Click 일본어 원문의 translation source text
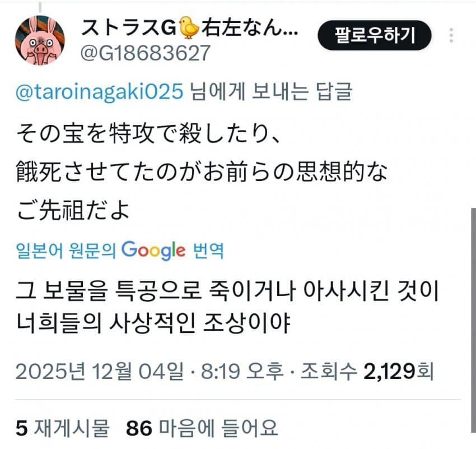Image resolution: width=476 pixels, height=449 pixels. pos(66,251)
